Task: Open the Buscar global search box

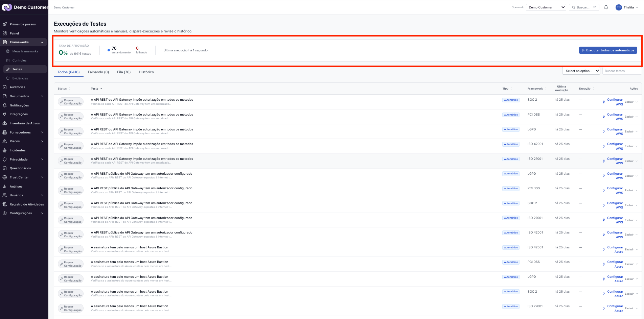Action: pyautogui.click(x=584, y=7)
